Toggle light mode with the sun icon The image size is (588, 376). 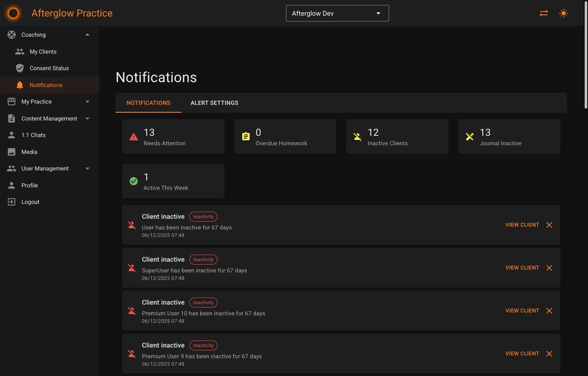(563, 13)
